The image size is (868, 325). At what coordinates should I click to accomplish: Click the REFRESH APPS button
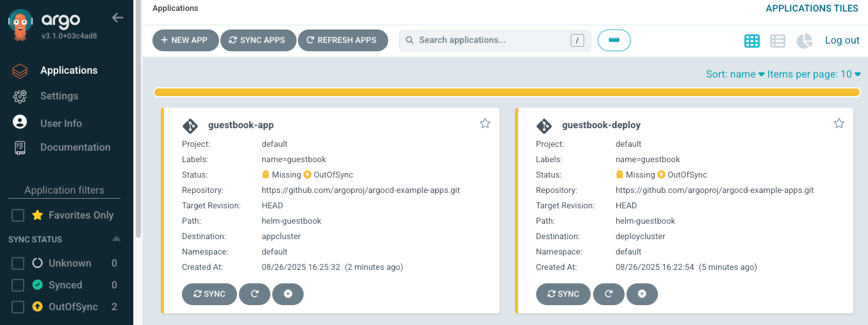tap(343, 40)
